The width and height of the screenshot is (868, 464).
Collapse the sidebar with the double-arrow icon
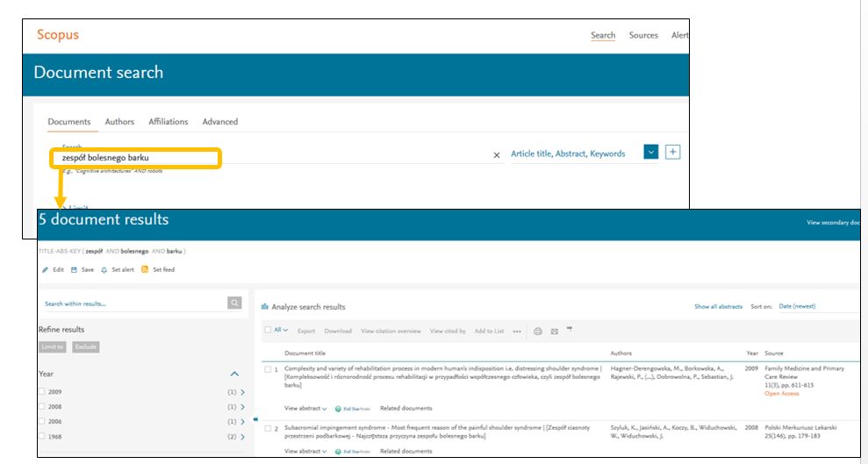(255, 419)
